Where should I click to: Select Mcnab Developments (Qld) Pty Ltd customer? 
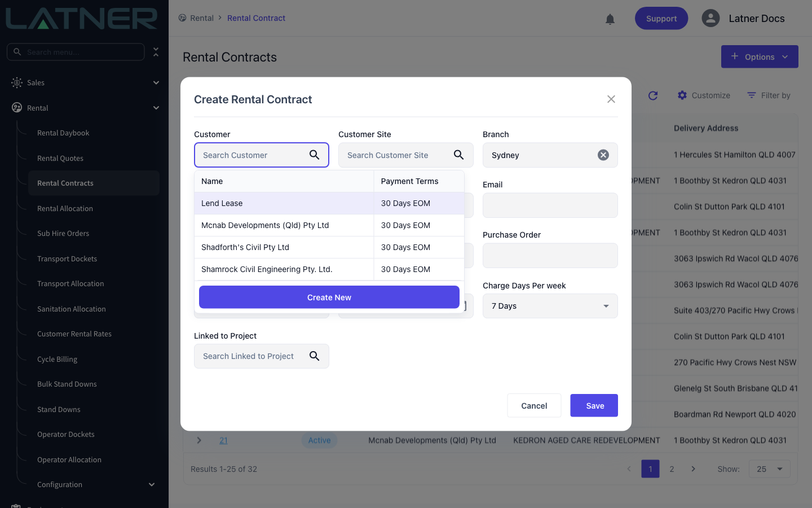point(329,225)
